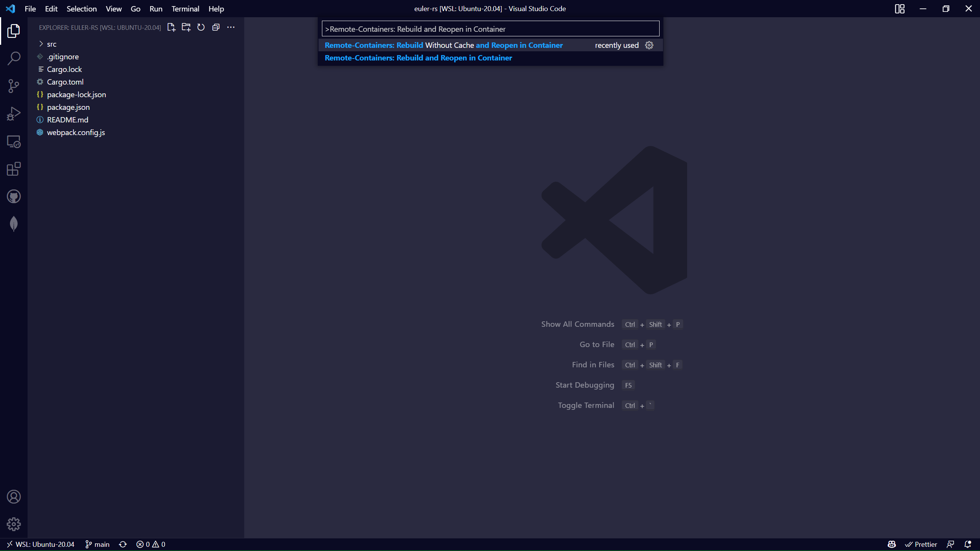Screen dimensions: 980x551
Task: Open the Selection menu
Action: [82, 8]
